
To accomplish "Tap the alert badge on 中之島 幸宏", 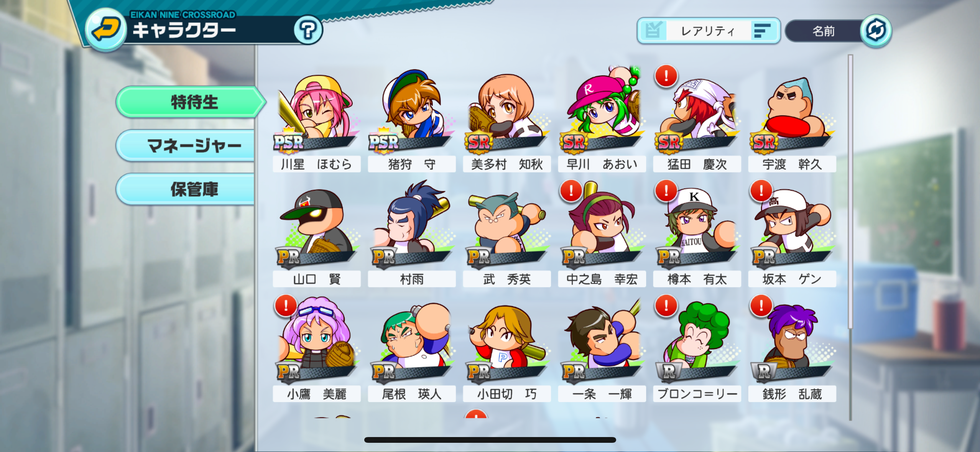I will pos(571,191).
